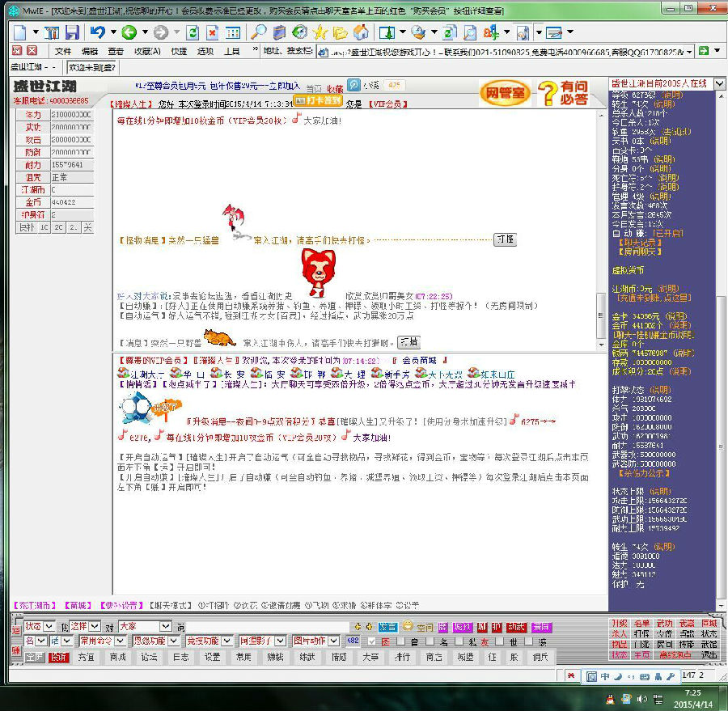Stop loading with the red X page icon
The height and width of the screenshot is (711, 728).
(x=212, y=32)
